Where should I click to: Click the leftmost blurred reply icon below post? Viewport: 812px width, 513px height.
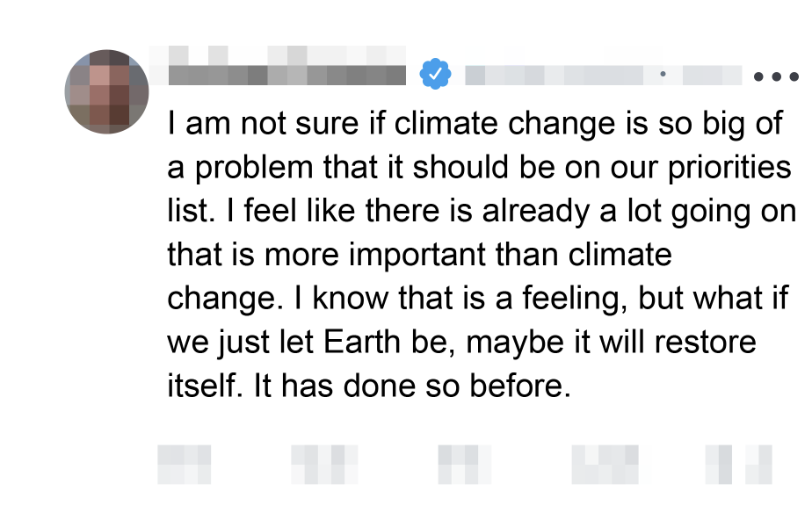[x=185, y=465]
